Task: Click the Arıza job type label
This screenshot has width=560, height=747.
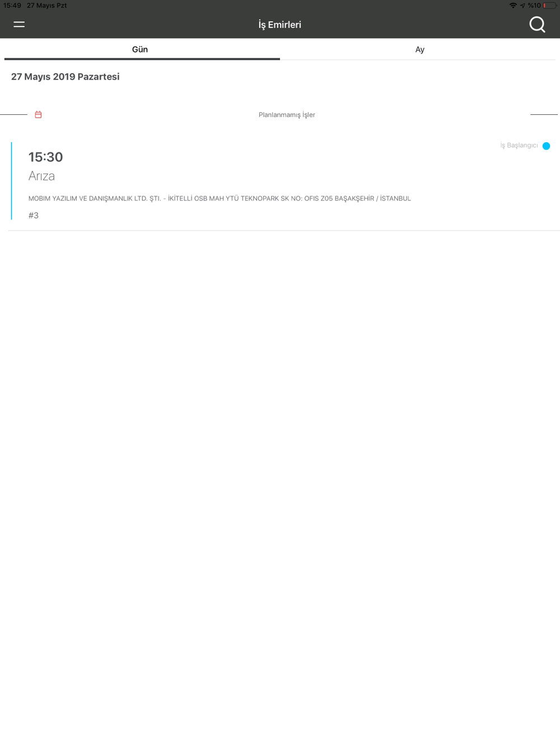Action: [x=41, y=176]
